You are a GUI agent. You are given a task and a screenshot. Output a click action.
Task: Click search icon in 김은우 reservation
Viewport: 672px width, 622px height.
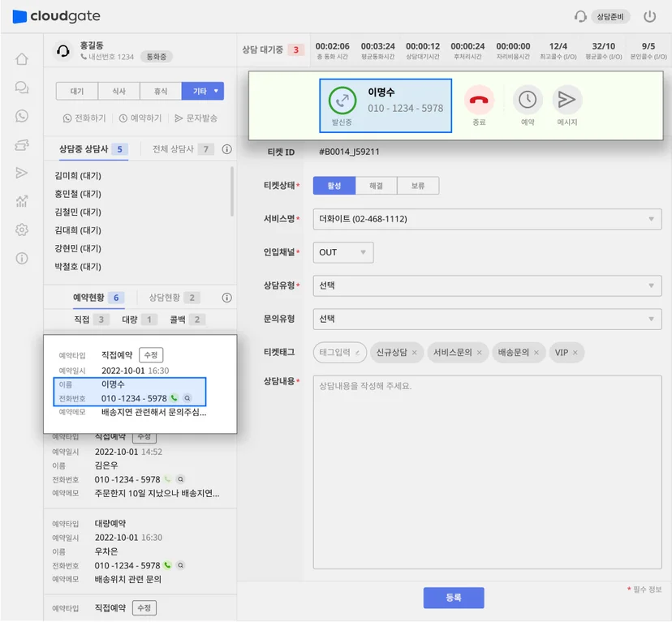(180, 479)
